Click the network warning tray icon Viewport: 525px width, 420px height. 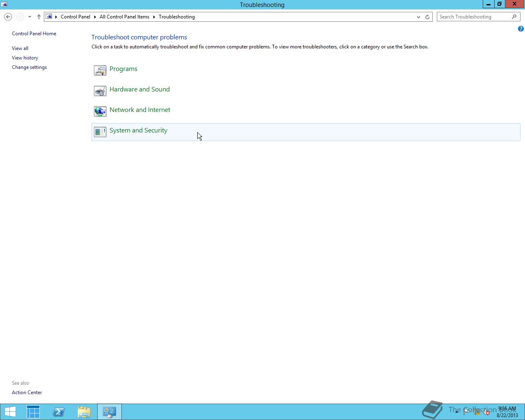pos(477,412)
